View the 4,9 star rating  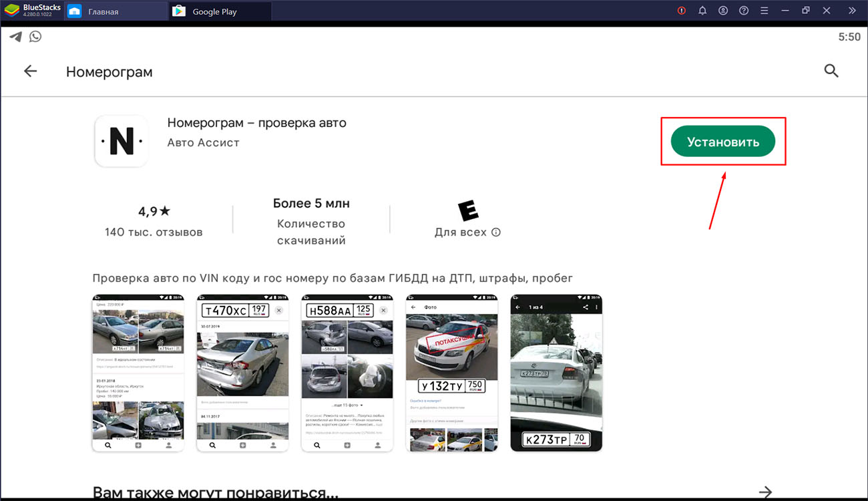[x=154, y=211]
